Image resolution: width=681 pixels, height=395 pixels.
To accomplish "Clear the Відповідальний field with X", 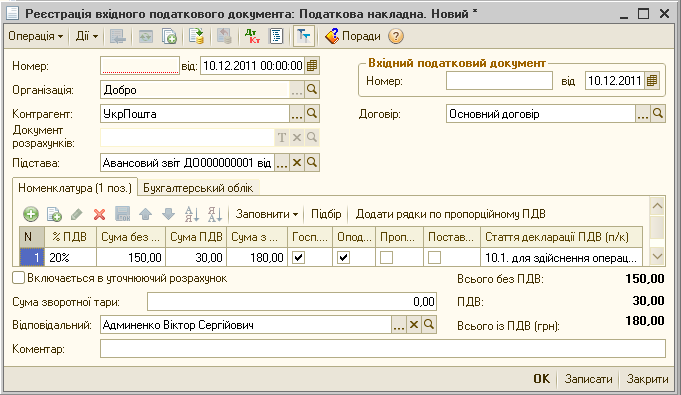I will tap(413, 325).
